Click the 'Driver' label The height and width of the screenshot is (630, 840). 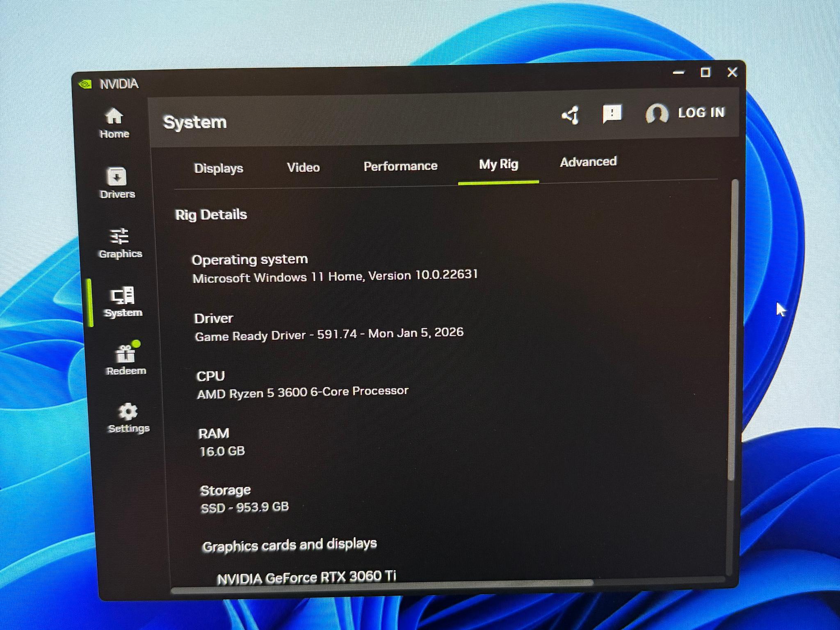point(213,318)
